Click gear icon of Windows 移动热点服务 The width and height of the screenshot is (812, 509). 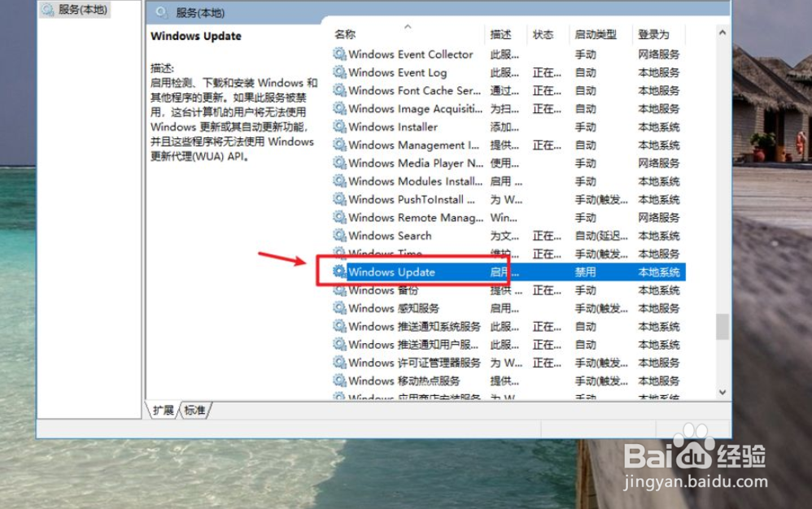tap(339, 381)
